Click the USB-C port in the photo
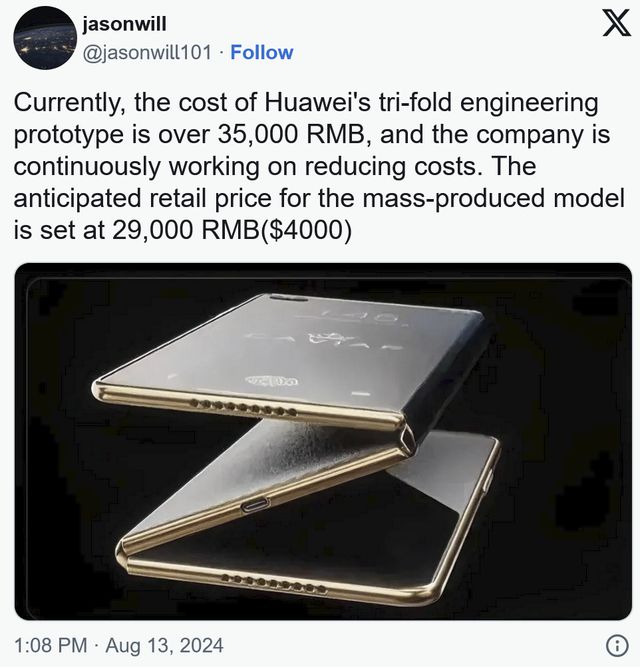This screenshot has width=640, height=667. 256,505
